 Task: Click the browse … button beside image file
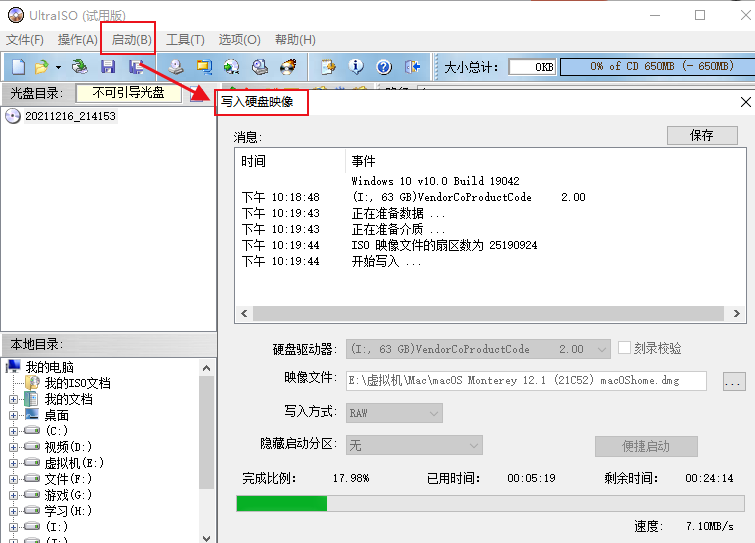734,381
